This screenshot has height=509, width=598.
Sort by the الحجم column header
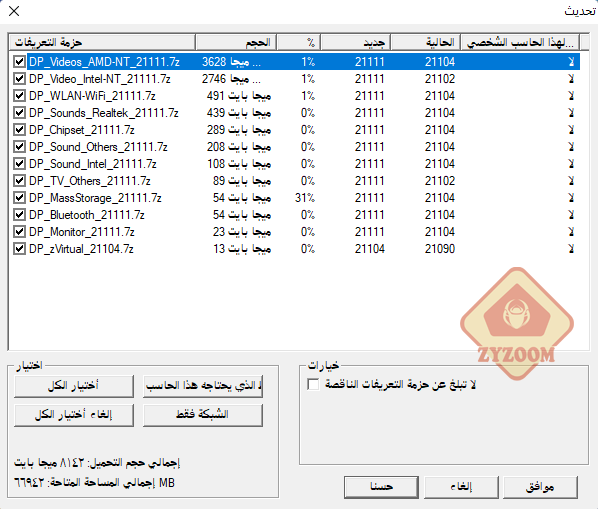(236, 42)
